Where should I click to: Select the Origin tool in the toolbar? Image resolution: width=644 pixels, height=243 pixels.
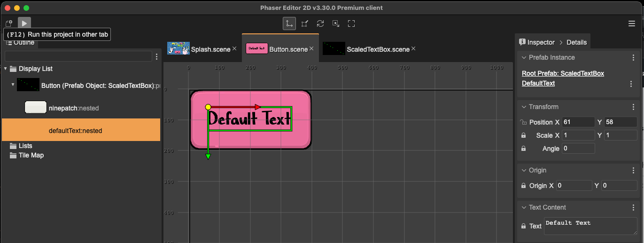point(336,24)
